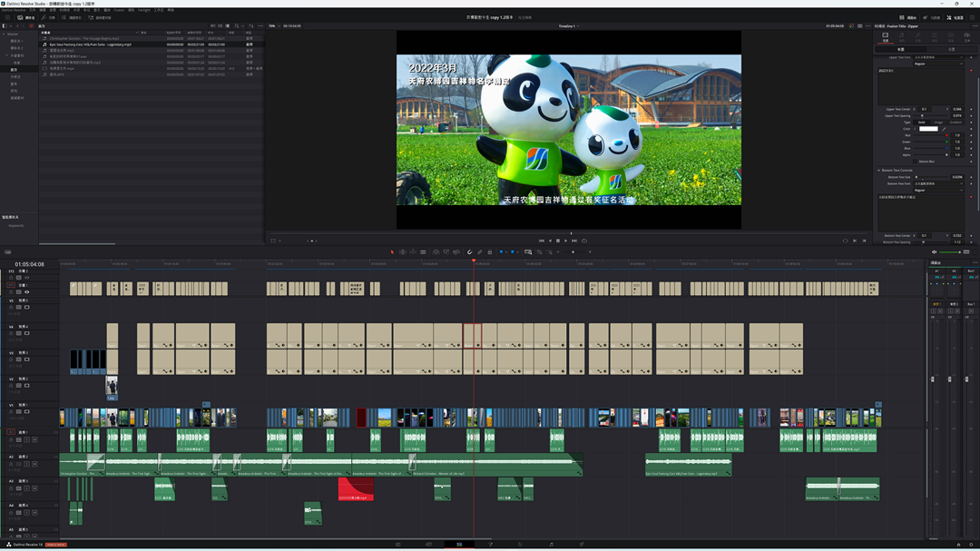Open the Timeline 1 name dropdown
Screen dimensions: 980x551
click(569, 26)
